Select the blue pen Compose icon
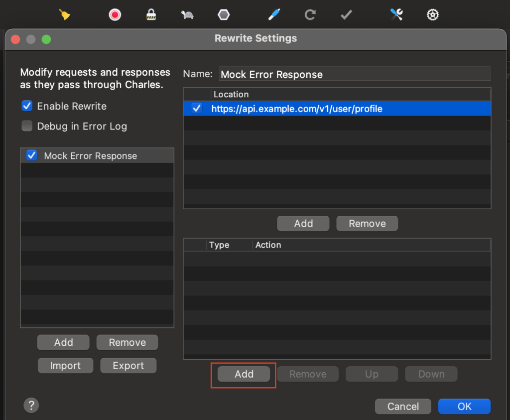This screenshot has height=420, width=510. [274, 15]
